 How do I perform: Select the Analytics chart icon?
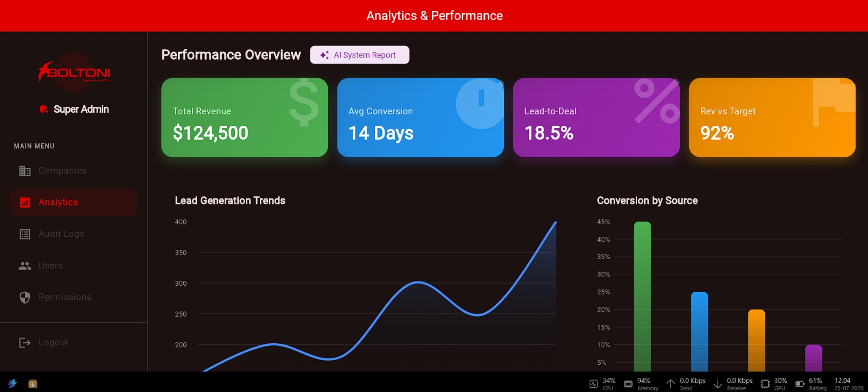(25, 202)
